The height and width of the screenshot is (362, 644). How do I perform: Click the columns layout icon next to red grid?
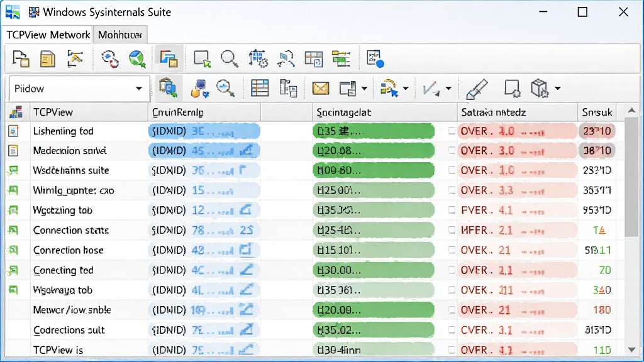pyautogui.click(x=288, y=88)
